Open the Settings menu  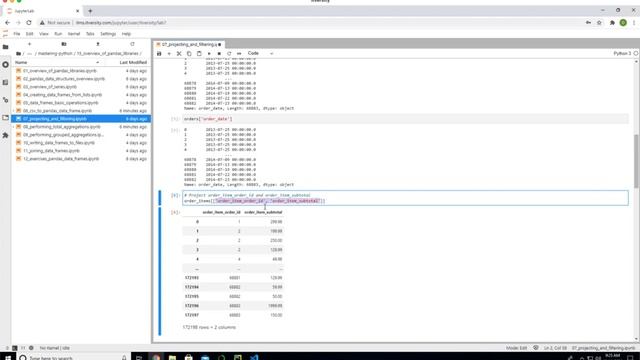108,34
